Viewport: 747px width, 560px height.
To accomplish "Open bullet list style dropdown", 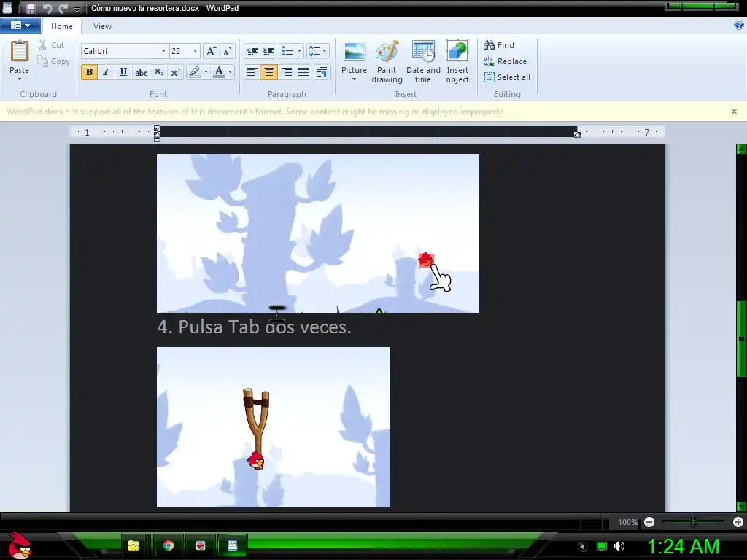I will coord(299,51).
